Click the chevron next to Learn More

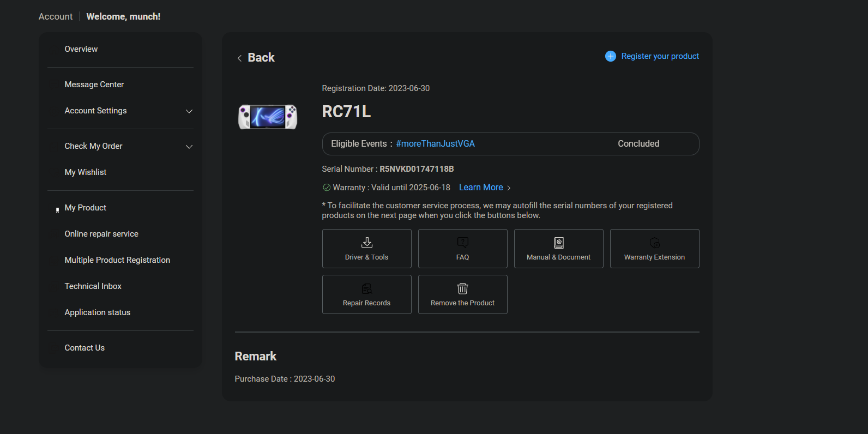point(509,188)
